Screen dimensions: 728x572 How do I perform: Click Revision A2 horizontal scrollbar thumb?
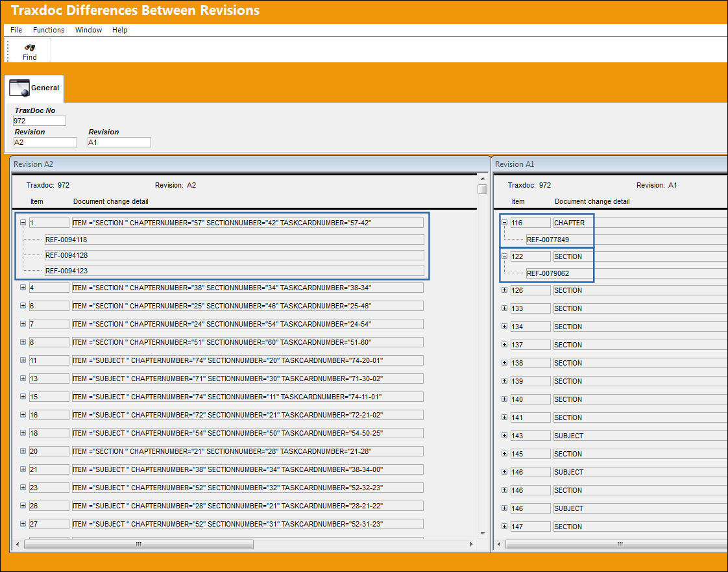point(139,544)
